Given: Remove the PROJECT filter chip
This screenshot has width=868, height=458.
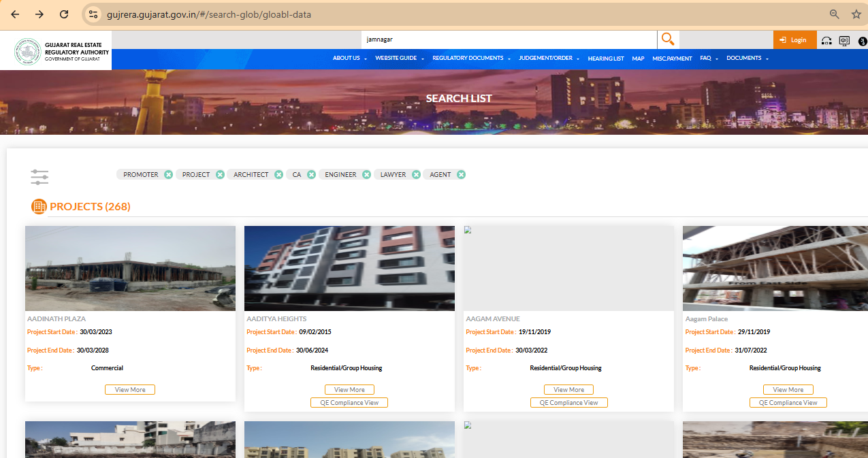Looking at the screenshot, I should point(220,175).
